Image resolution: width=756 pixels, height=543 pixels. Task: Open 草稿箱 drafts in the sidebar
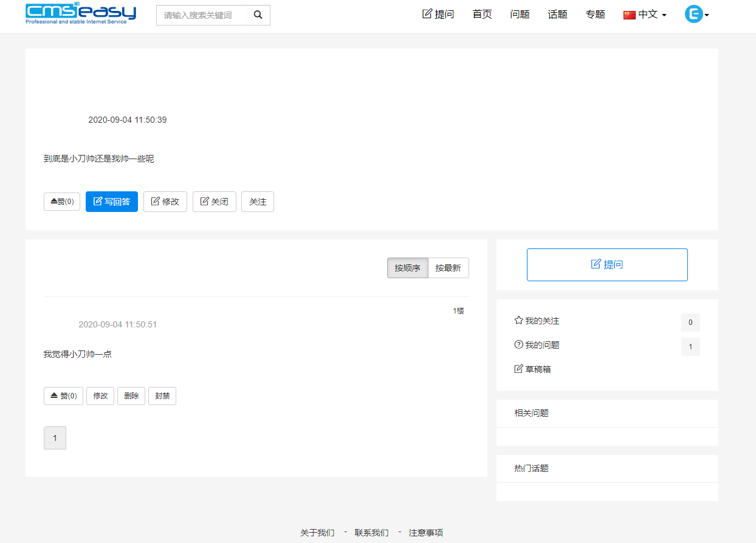click(532, 369)
